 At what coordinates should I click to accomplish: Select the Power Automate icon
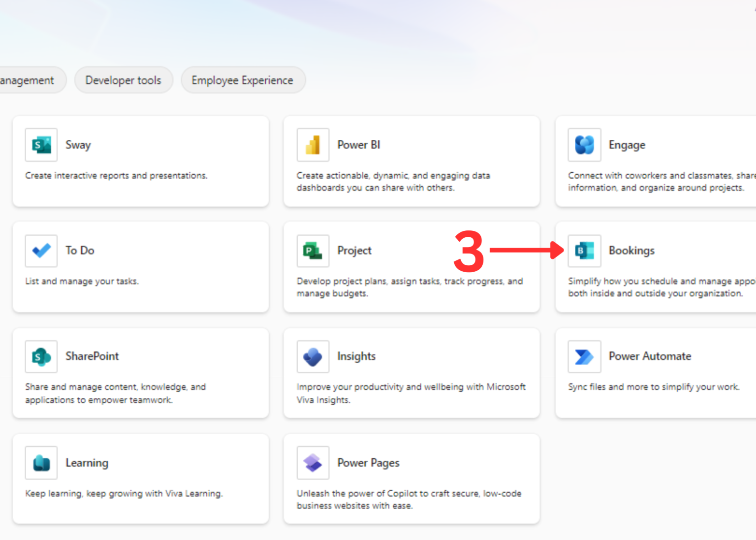(584, 356)
